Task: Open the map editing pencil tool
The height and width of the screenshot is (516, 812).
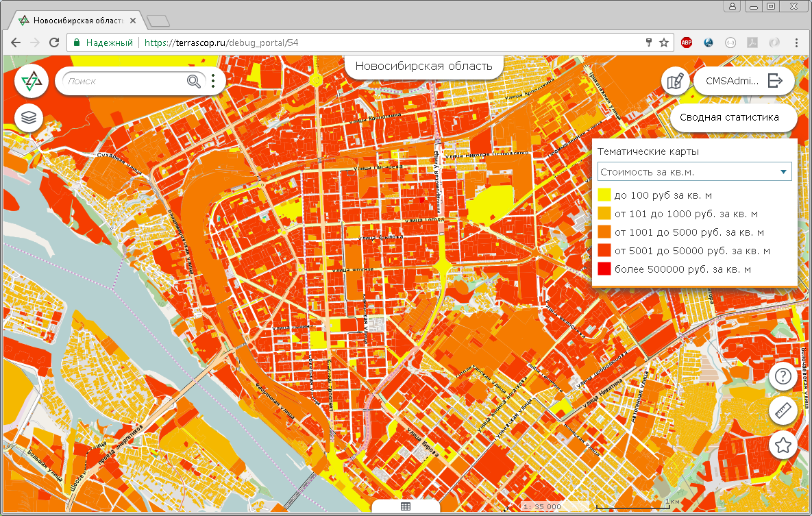Action: tap(675, 82)
